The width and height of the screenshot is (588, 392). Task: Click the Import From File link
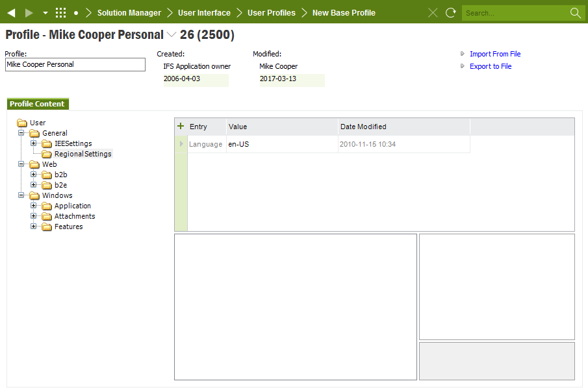point(495,54)
